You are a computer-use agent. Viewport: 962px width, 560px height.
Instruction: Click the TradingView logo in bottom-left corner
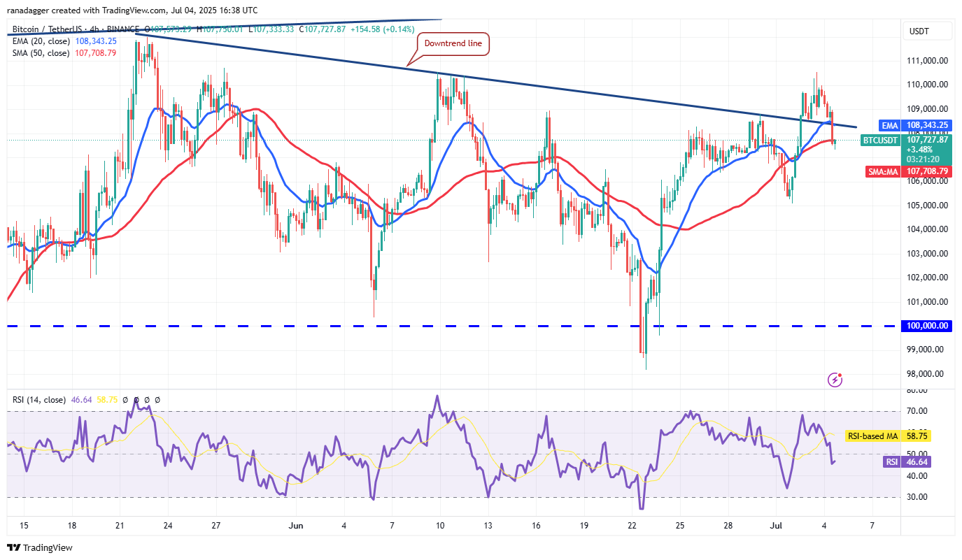coord(40,547)
